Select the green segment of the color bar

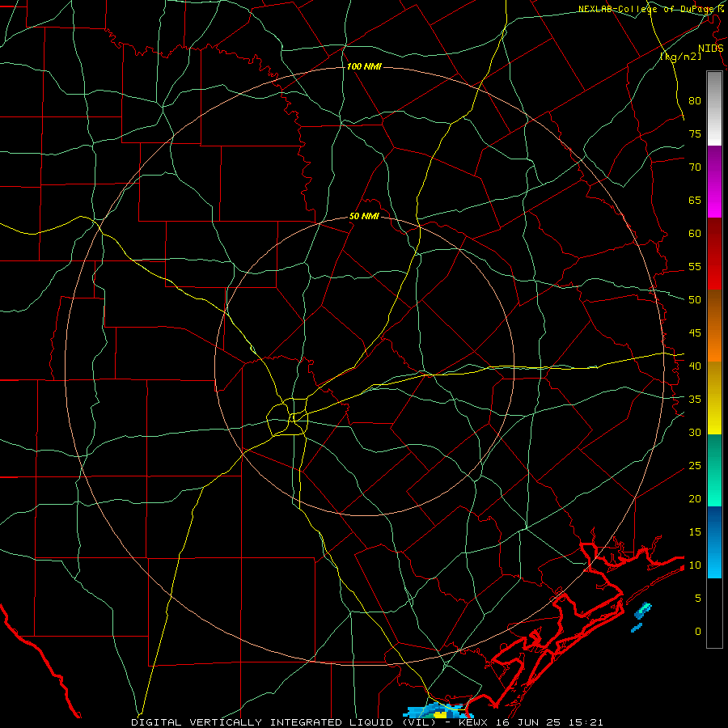click(x=714, y=470)
